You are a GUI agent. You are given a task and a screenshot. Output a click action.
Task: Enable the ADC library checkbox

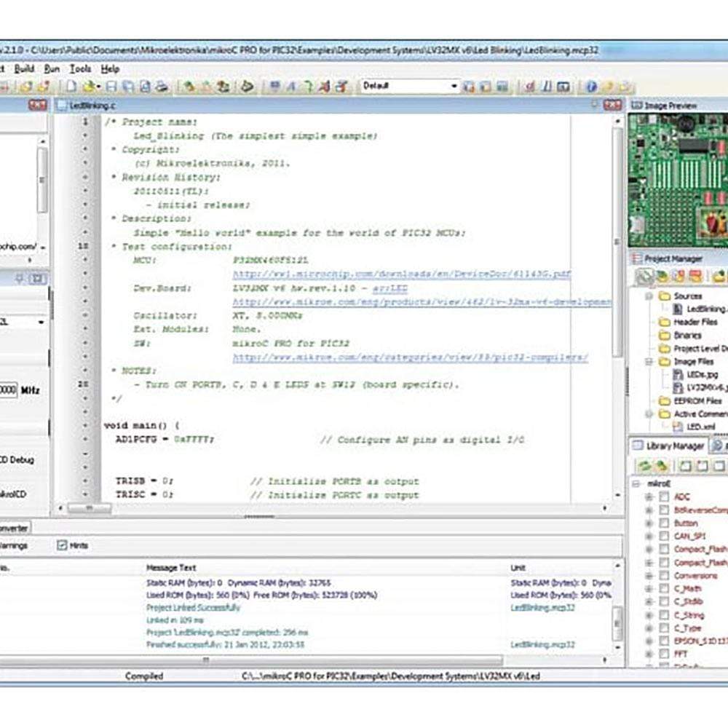click(664, 497)
